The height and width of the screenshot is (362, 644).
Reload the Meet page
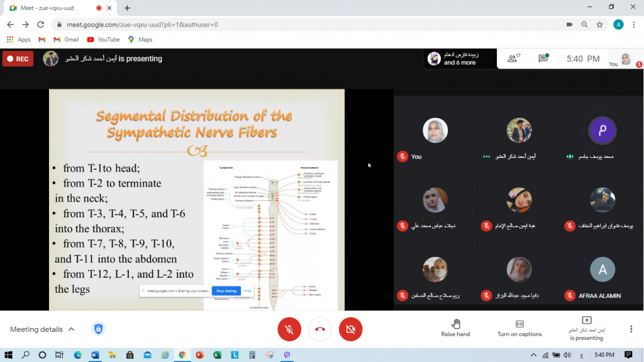tap(41, 25)
